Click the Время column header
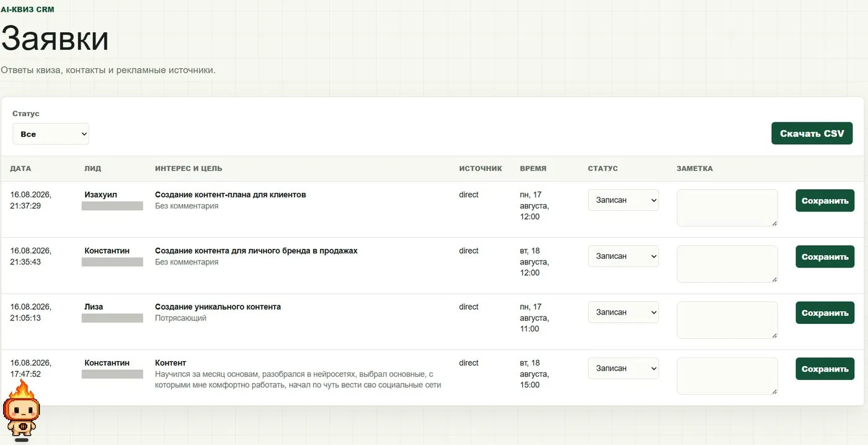The image size is (868, 445). tap(533, 168)
